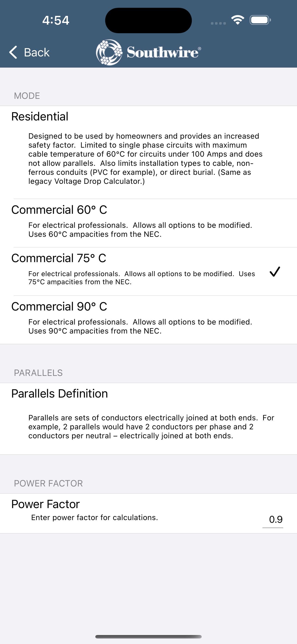Select Commercial 90° C mode
This screenshot has width=297, height=644.
(x=148, y=320)
